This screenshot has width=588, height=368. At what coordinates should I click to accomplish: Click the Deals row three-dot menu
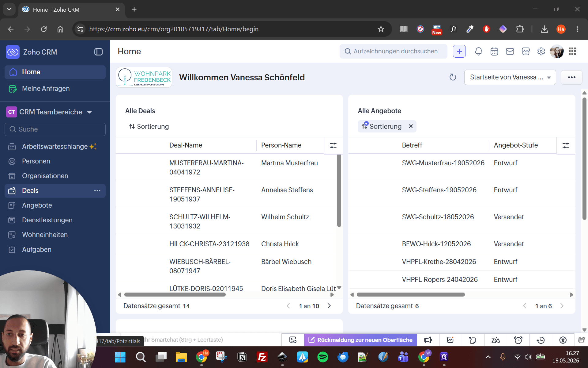[x=97, y=191]
